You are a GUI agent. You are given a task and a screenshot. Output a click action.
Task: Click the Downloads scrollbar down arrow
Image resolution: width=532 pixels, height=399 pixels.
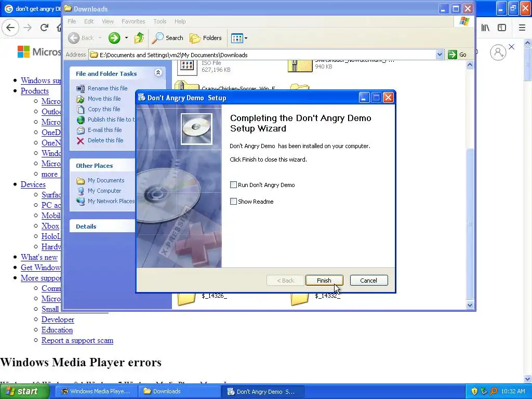point(470,304)
